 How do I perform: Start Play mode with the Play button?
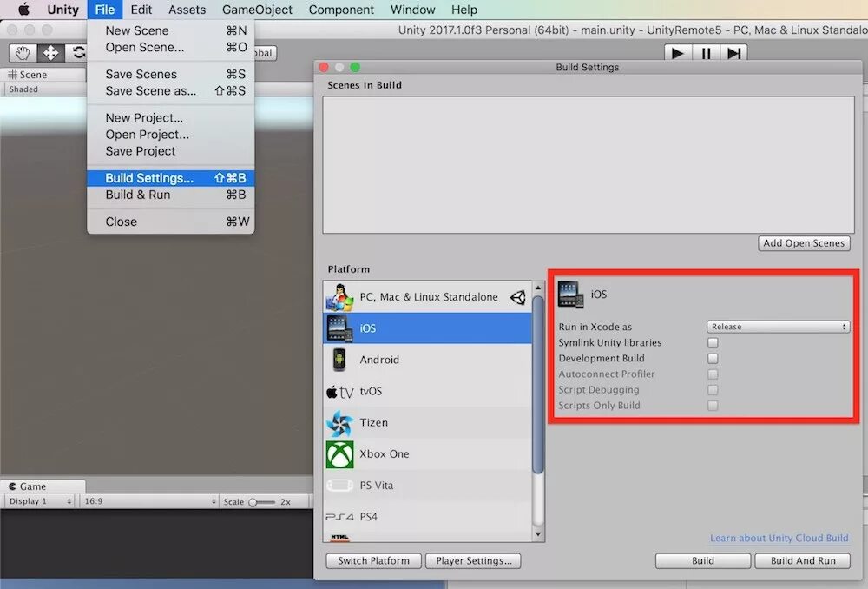point(677,54)
